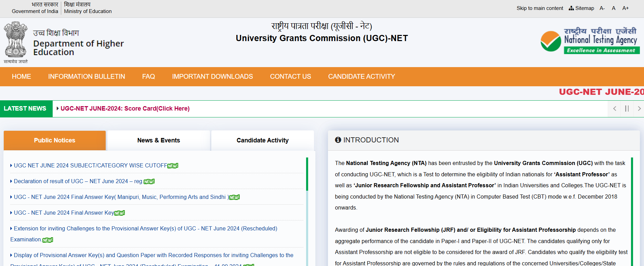Click University Grants Commission (UGC)-NET heading
Viewport: 644px width, 266px height.
(322, 38)
